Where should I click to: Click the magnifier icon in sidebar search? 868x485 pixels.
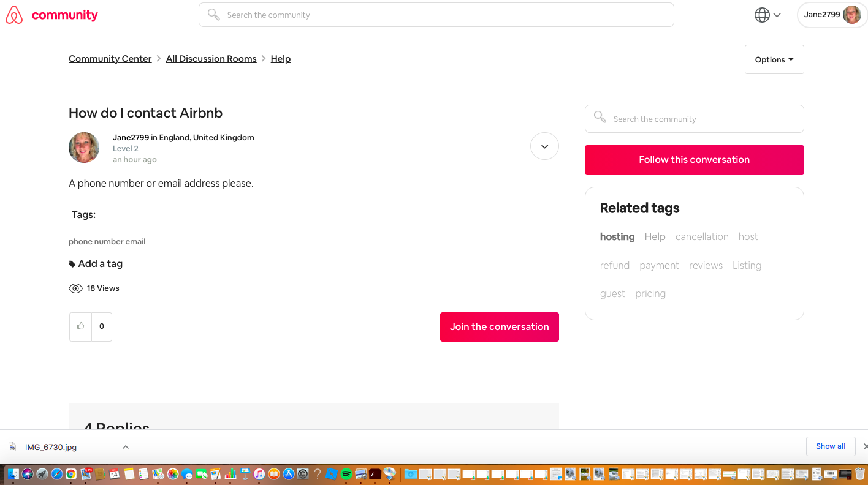[x=600, y=118]
